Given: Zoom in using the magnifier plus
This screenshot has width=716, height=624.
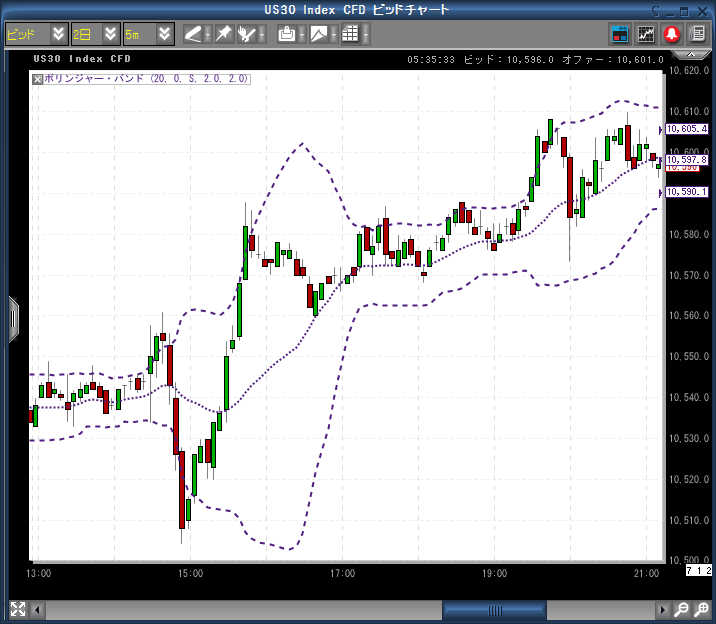Looking at the screenshot, I should coord(701,609).
